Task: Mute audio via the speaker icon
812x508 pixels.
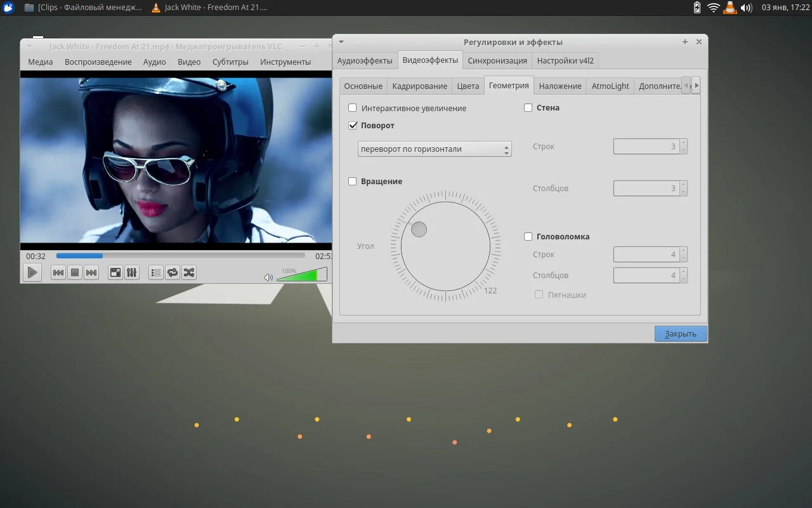Action: click(268, 277)
